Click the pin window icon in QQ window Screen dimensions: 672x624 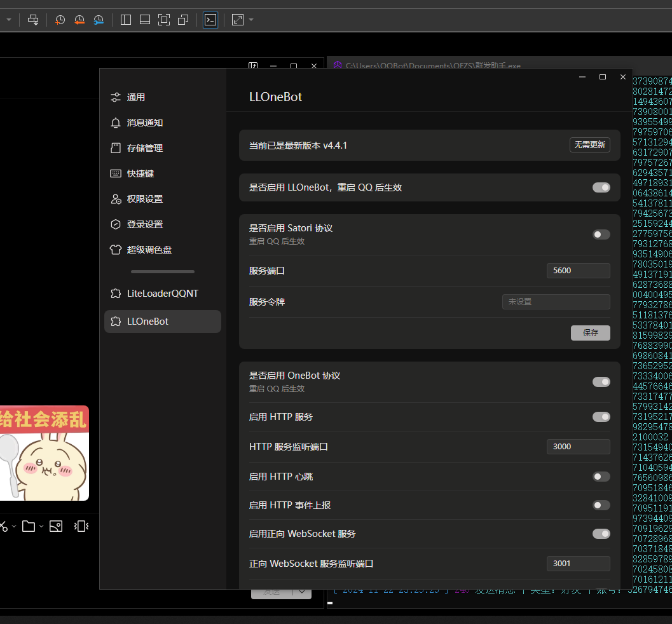(253, 66)
